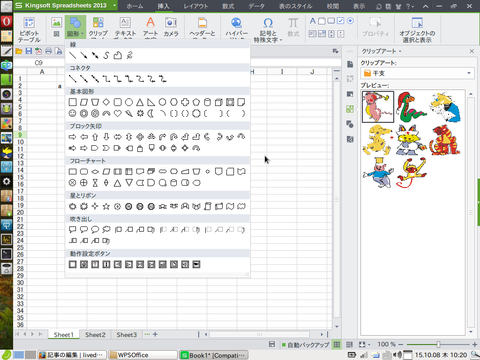Switch to Sheet2 tab
This screenshot has width=480, height=360.
click(95, 334)
